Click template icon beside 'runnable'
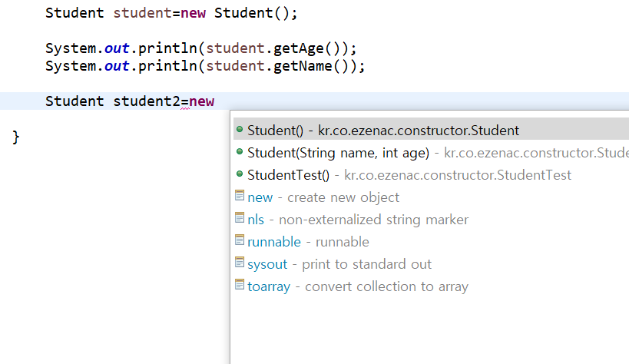The image size is (629, 364). click(240, 240)
